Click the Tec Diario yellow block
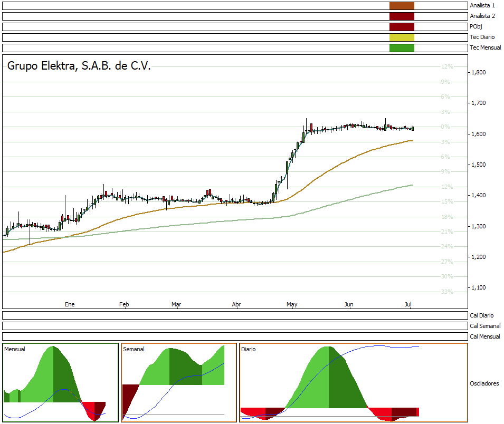The width and height of the screenshot is (504, 424). [x=402, y=37]
